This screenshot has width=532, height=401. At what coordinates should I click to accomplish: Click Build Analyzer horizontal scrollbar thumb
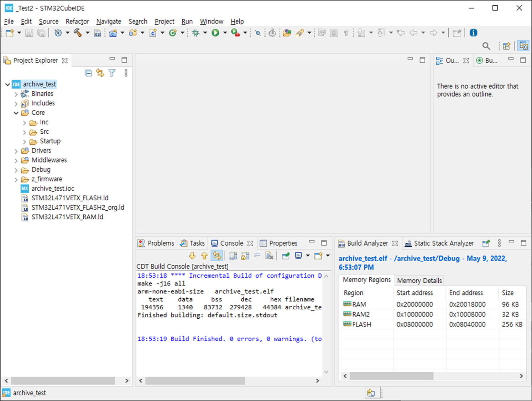click(392, 376)
